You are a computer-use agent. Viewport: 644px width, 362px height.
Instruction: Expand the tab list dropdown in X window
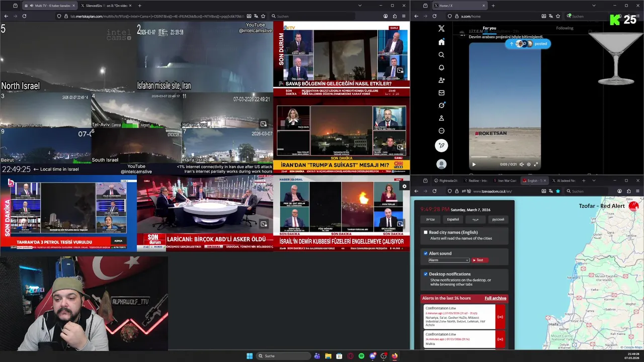click(x=594, y=6)
